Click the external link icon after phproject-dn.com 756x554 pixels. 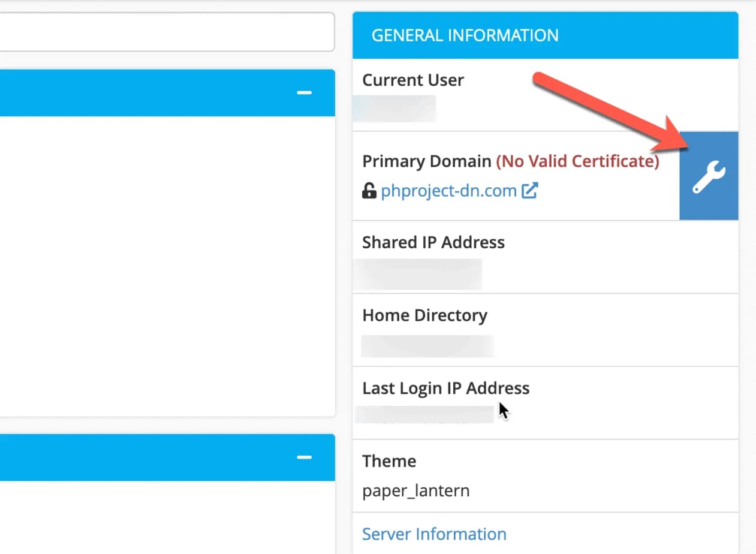click(529, 191)
